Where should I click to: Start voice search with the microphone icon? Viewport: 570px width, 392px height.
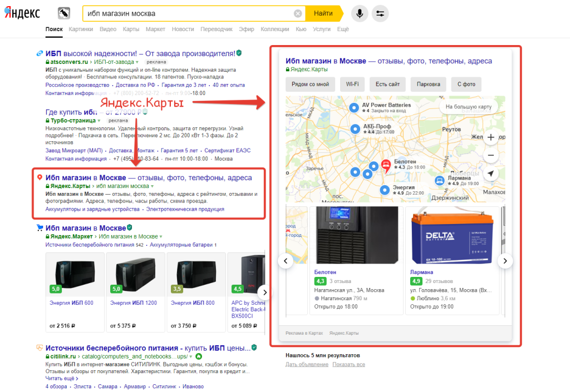pos(360,13)
